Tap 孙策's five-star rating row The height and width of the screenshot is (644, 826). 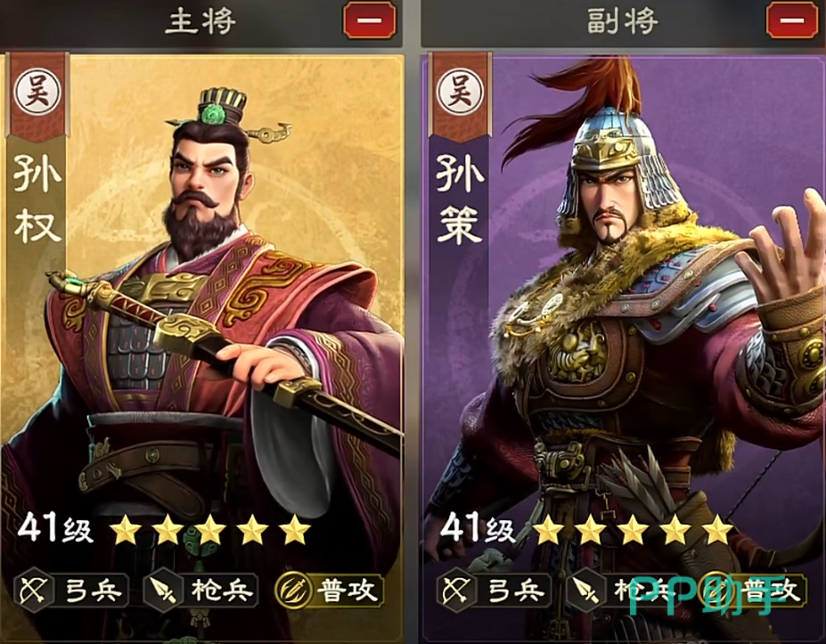[633, 530]
